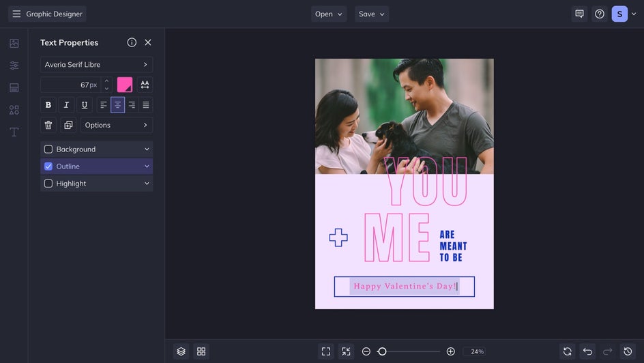This screenshot has width=644, height=363.
Task: Open the Open dropdown menu
Action: pyautogui.click(x=329, y=14)
